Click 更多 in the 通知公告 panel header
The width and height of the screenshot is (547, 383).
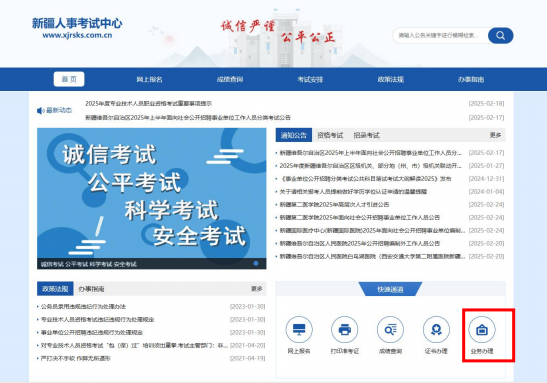495,135
